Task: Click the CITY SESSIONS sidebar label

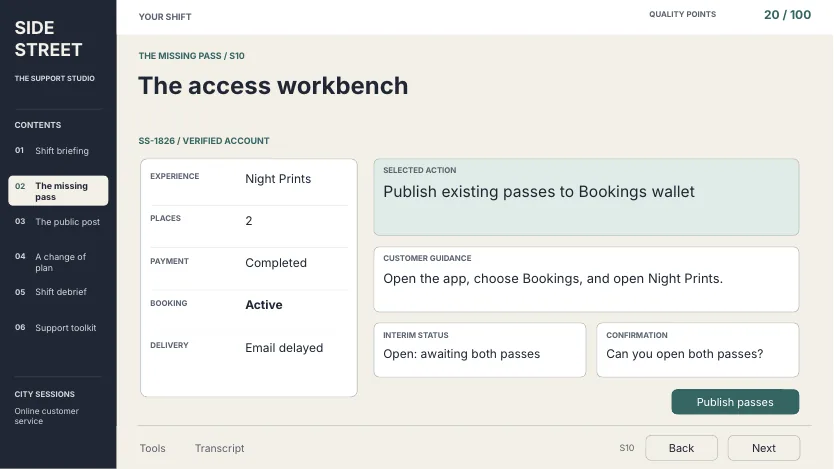Action: click(45, 394)
